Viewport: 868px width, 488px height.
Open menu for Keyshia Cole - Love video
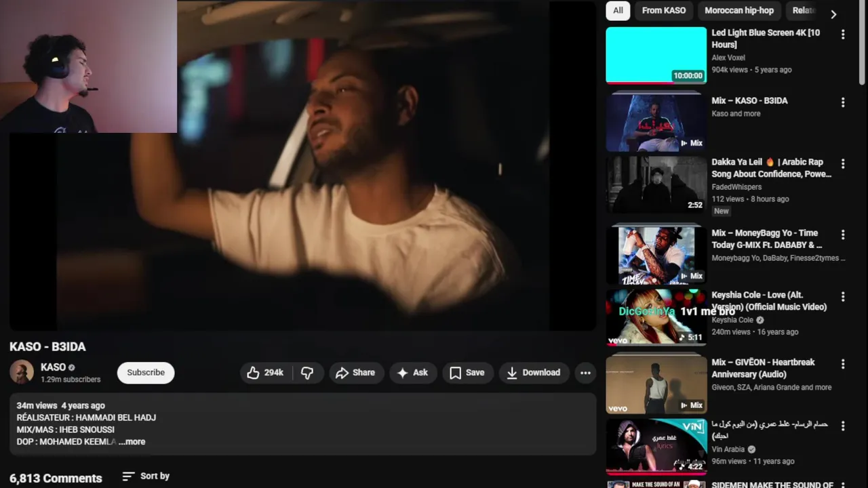[843, 297]
